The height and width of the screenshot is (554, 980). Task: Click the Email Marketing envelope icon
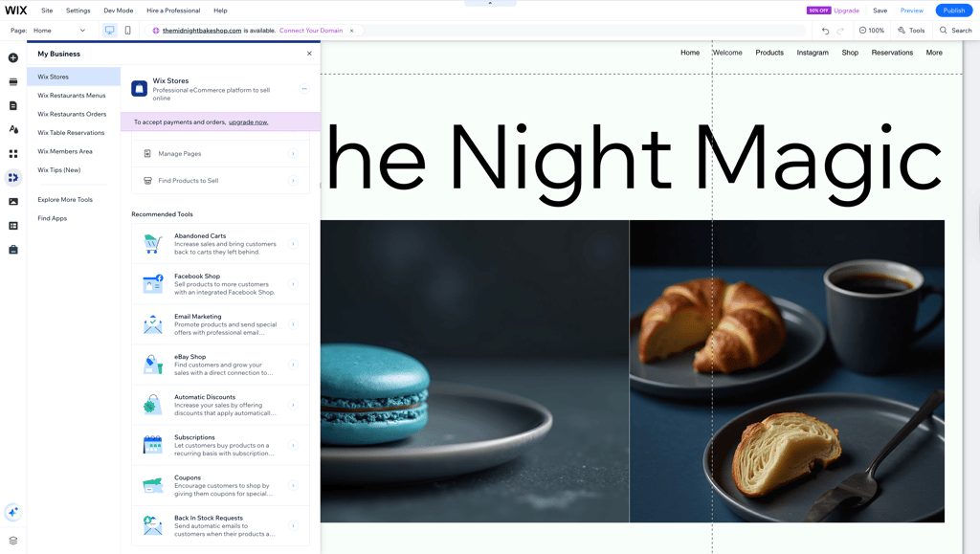point(152,324)
